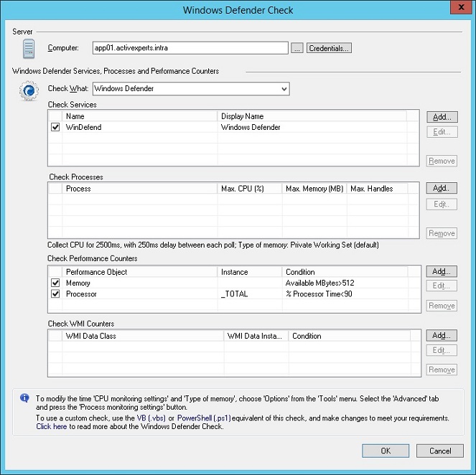Select the 'Memory' performance object row
Image resolution: width=476 pixels, height=475 pixels.
click(78, 283)
